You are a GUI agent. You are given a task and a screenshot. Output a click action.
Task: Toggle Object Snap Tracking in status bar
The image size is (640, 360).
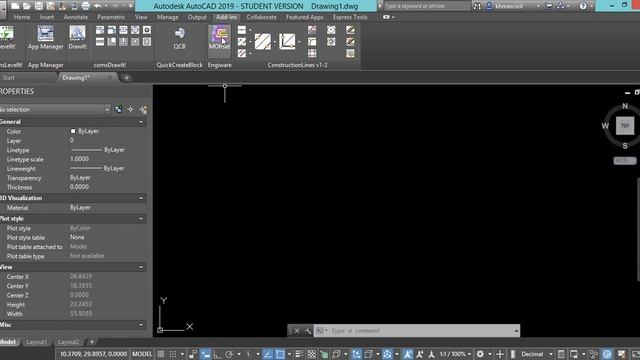click(268, 354)
